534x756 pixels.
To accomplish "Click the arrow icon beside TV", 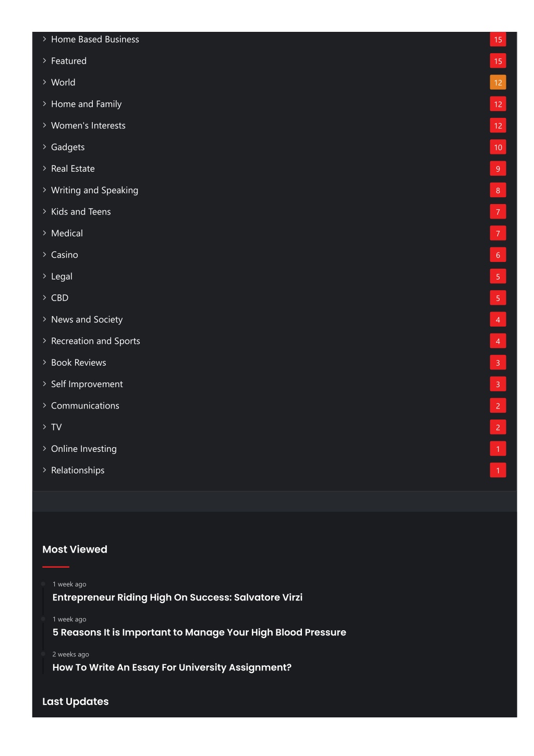I will pyautogui.click(x=44, y=427).
